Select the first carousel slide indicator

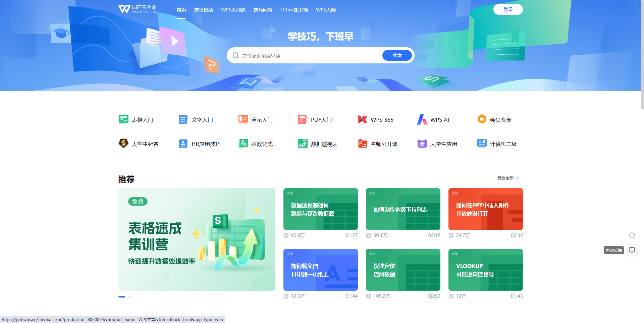point(122,297)
